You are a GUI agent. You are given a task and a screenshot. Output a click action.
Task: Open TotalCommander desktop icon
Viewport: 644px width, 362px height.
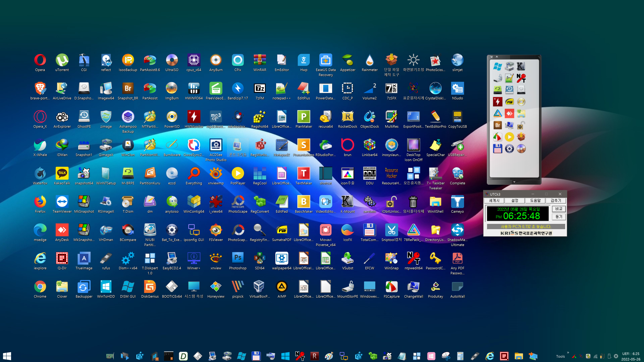tap(369, 232)
